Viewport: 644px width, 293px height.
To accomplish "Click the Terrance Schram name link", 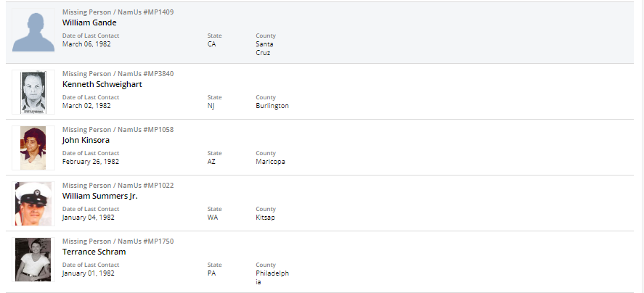I will coord(94,252).
